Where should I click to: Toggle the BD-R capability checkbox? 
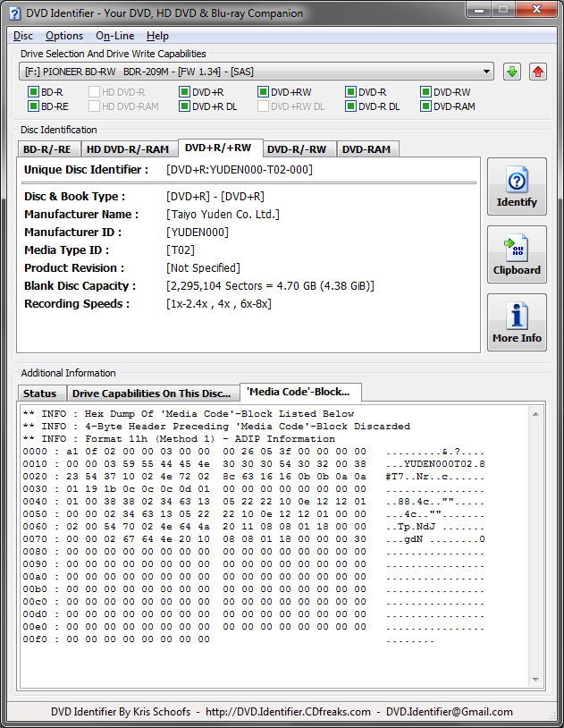pos(33,92)
